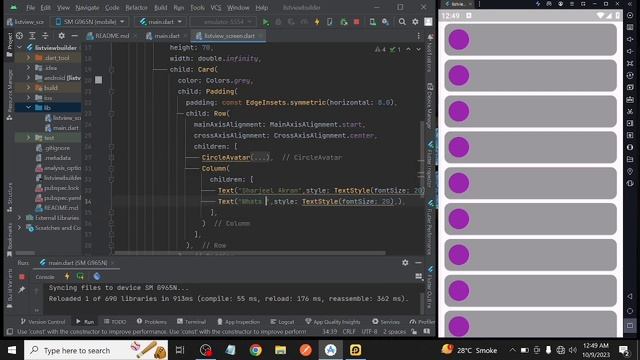Click the Windows search box
The image size is (640, 360).
96,350
